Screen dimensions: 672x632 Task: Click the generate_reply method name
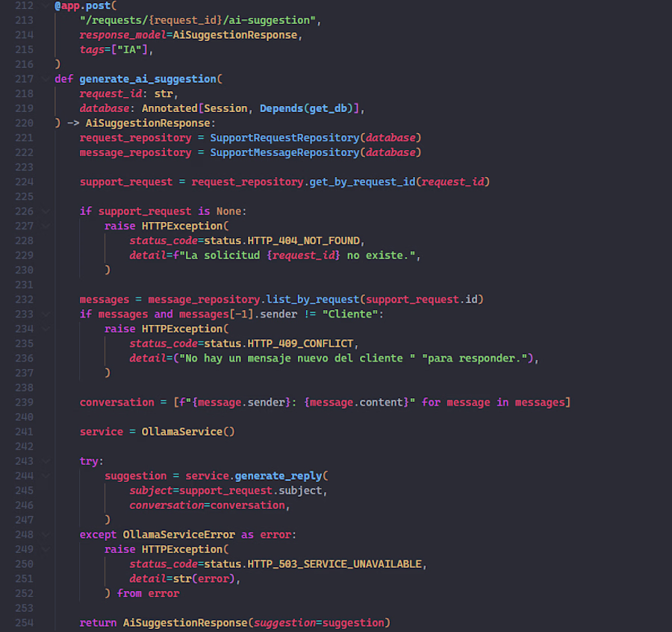pos(279,476)
